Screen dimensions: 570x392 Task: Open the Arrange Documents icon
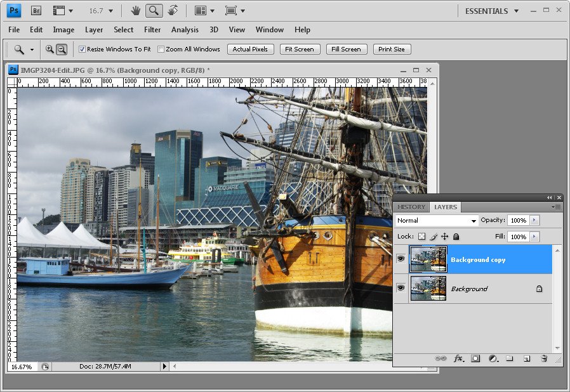[x=201, y=11]
